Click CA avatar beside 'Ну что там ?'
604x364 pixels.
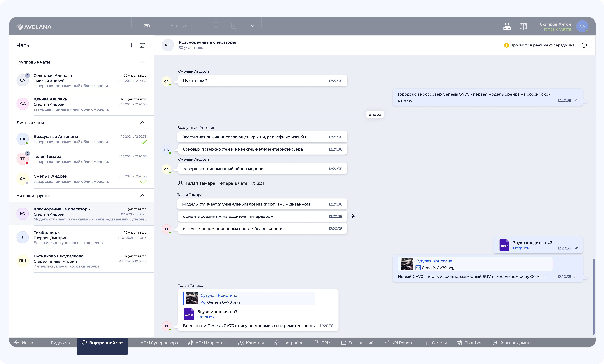(x=166, y=81)
